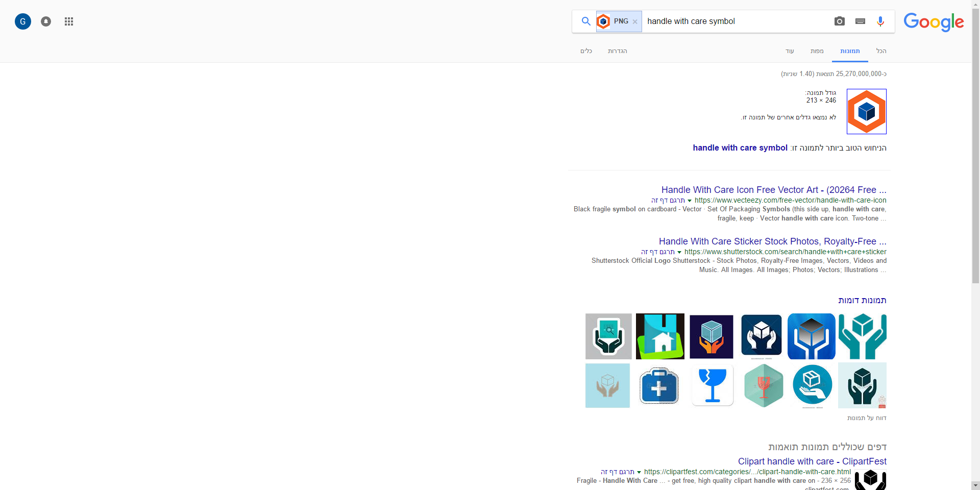
Task: Click the magnifying glass search icon
Action: click(x=585, y=21)
